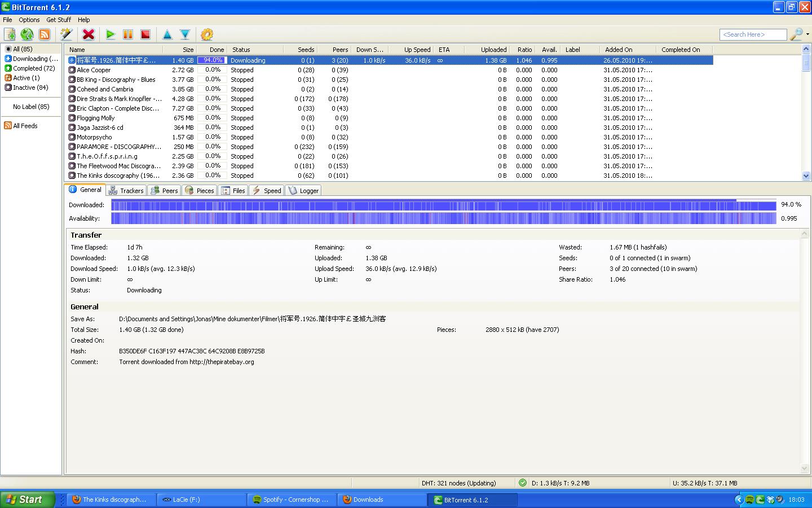Move torrent up the queue
812x508 pixels.
(x=167, y=34)
